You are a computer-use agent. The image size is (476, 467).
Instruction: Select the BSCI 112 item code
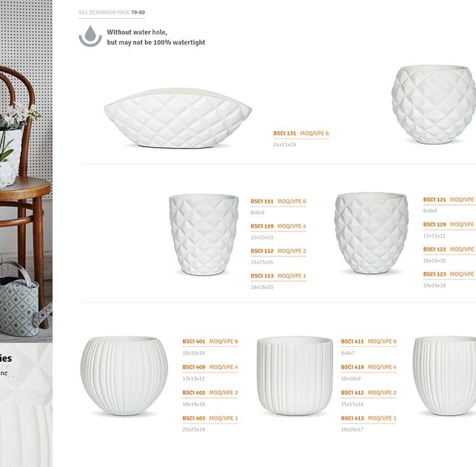click(x=262, y=251)
